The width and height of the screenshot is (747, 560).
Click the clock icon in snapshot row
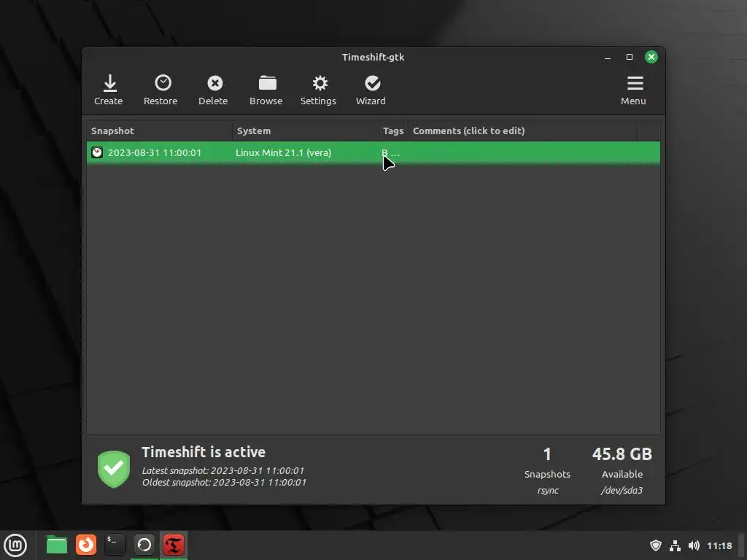click(97, 152)
